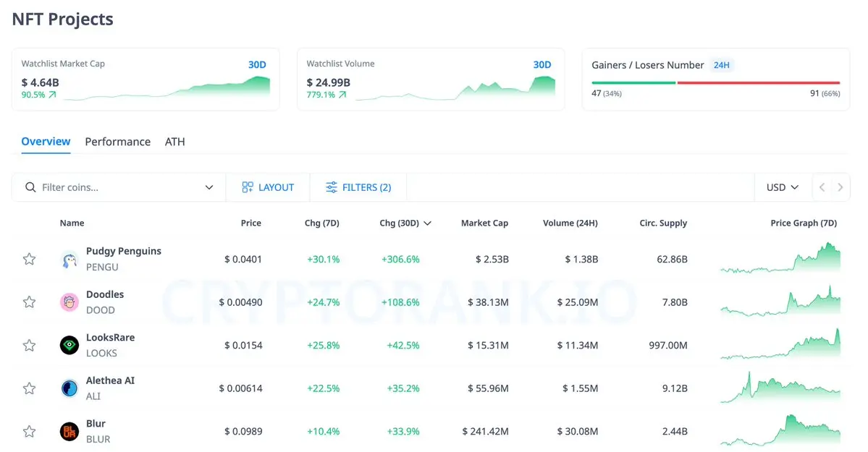Viewport: 868px width, 452px height.
Task: Change Watchlist Market Cap 30D period
Action: [257, 65]
